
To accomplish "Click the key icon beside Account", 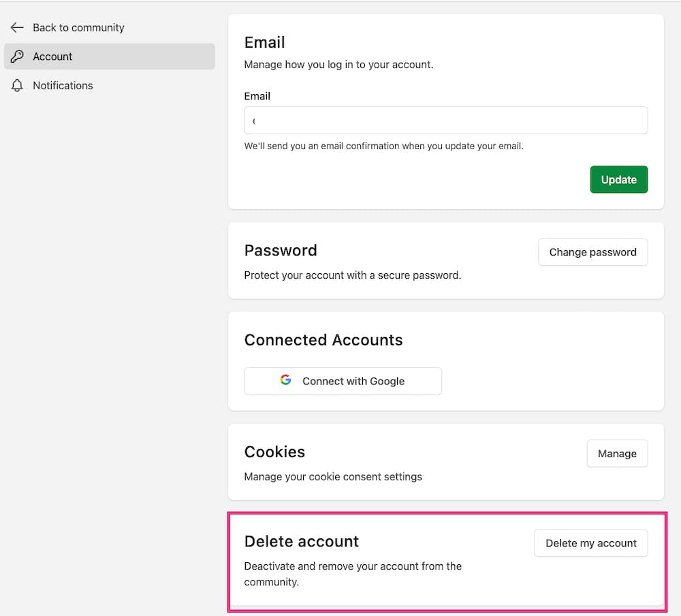I will pos(17,57).
